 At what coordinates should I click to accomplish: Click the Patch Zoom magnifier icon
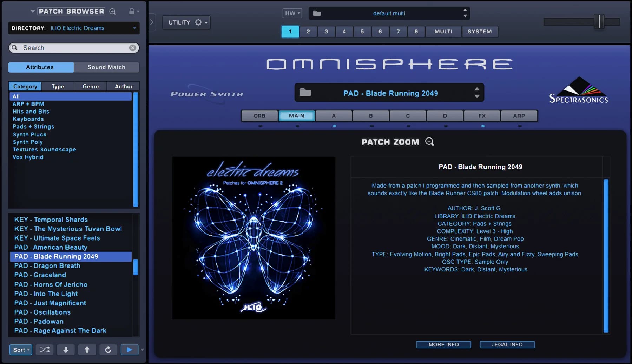430,142
